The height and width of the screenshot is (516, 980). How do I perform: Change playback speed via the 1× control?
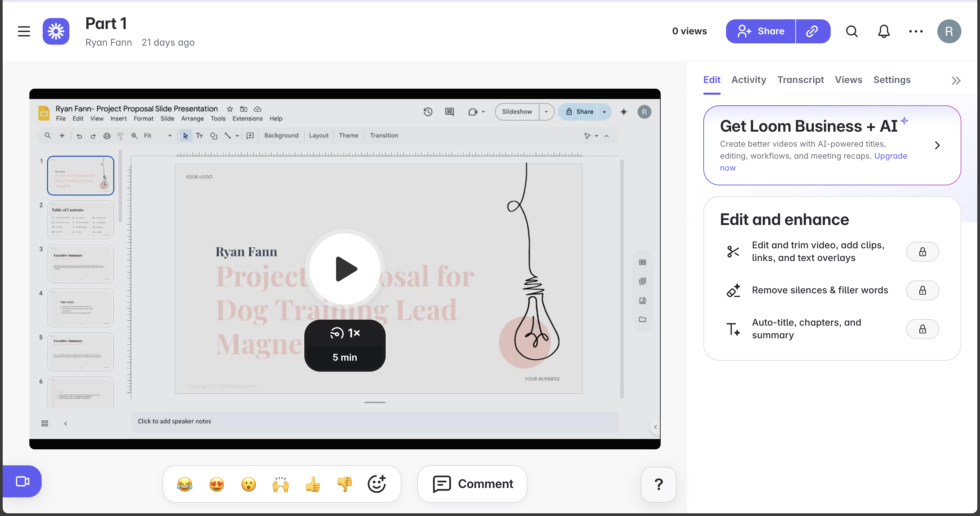coord(345,333)
